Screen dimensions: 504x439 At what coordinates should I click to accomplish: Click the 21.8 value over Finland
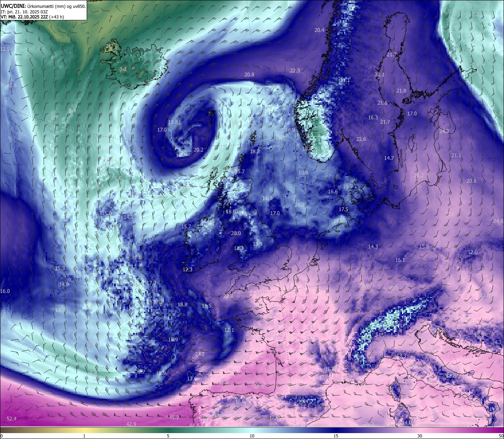(401, 91)
